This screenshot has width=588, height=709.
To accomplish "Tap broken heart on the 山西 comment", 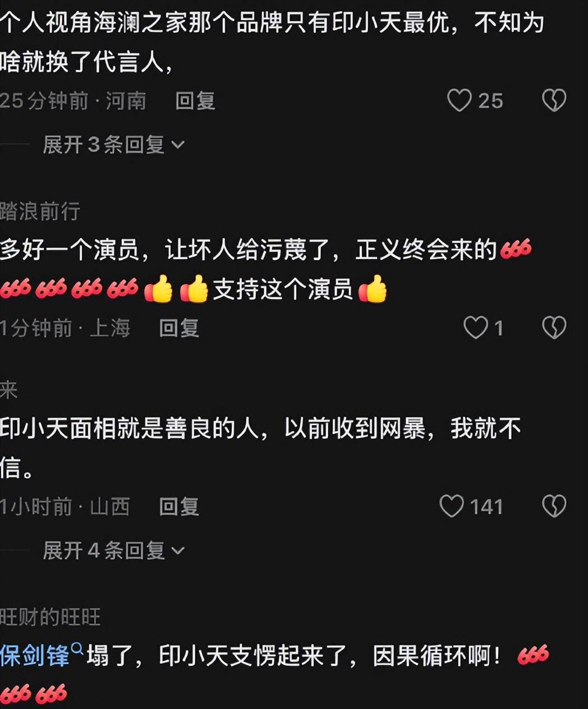I will coord(554,506).
